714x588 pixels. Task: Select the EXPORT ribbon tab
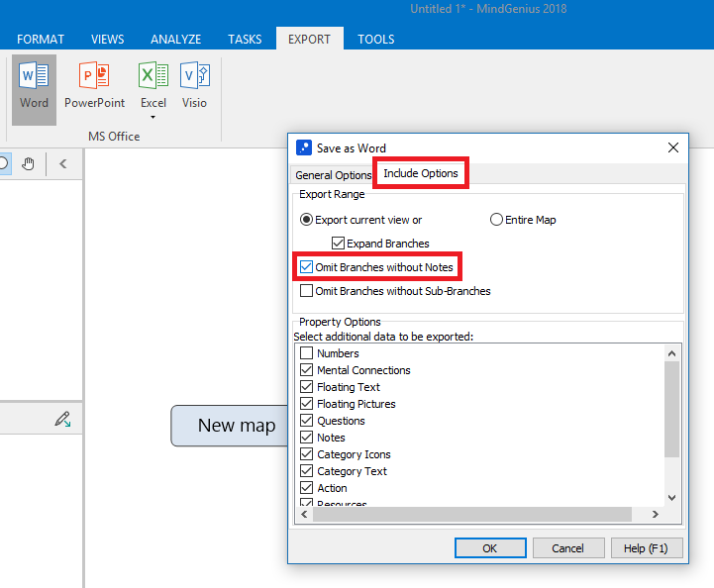[x=310, y=40]
